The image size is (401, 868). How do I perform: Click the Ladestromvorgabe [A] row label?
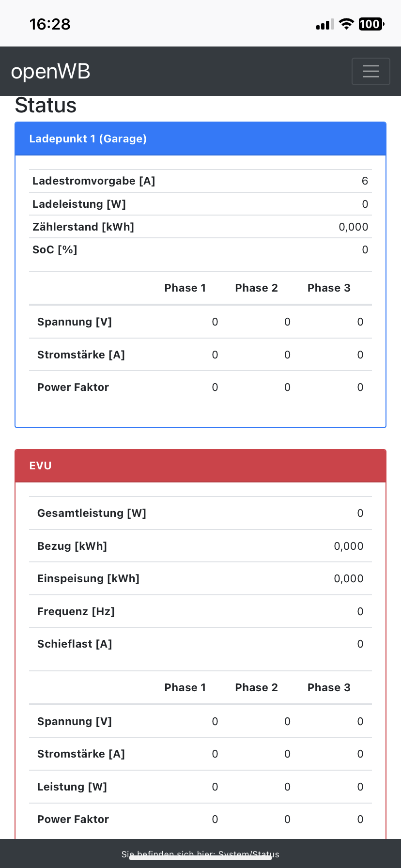tap(93, 181)
